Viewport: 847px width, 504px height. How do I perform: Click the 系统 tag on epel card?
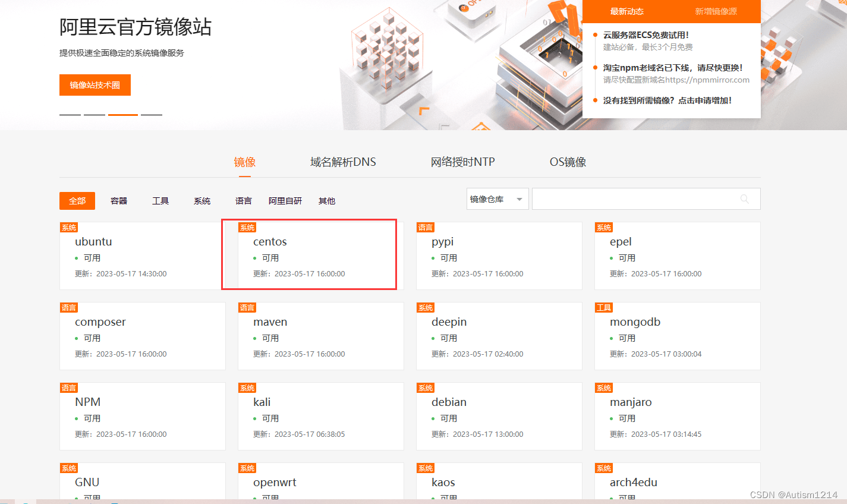[604, 228]
